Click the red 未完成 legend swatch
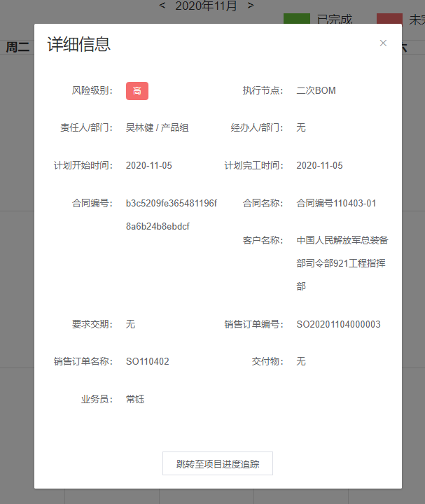The image size is (425, 504). tap(389, 19)
